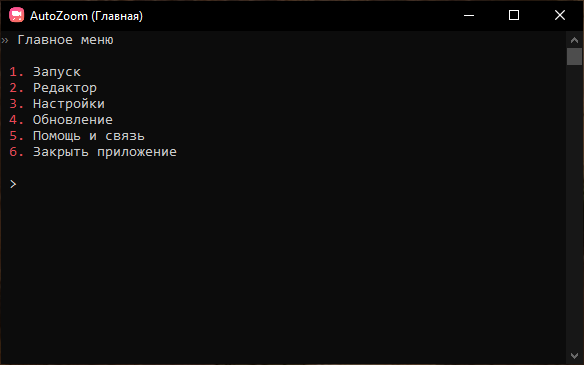Click the red number 1 marker
Screen dimensions: 584x365
click(16, 72)
